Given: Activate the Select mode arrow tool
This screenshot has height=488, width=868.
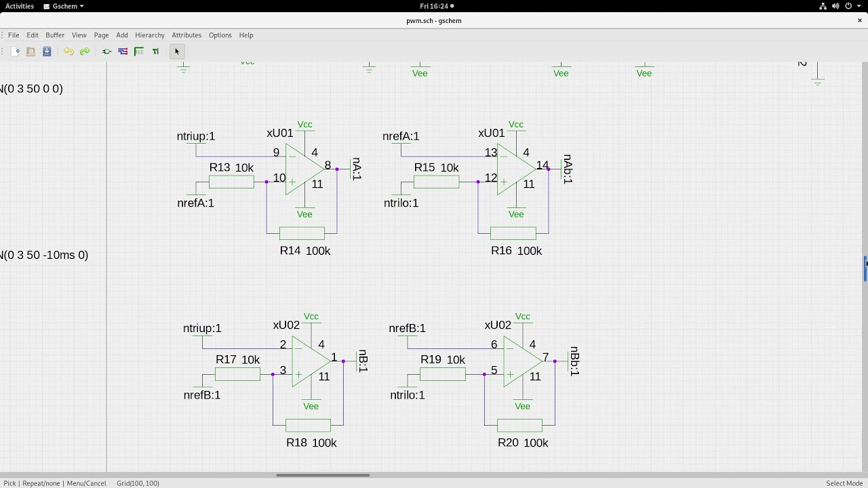Looking at the screenshot, I should (x=177, y=52).
